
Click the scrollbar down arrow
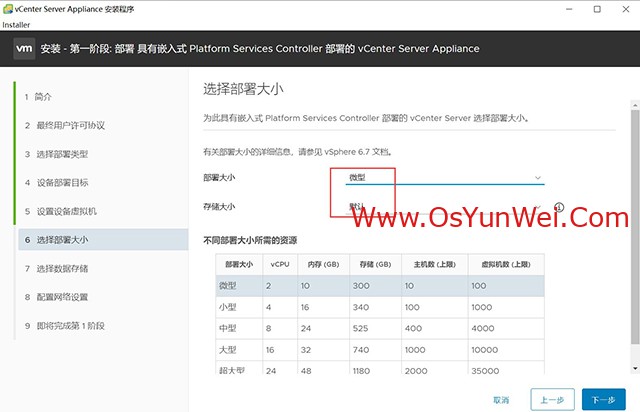[635, 368]
